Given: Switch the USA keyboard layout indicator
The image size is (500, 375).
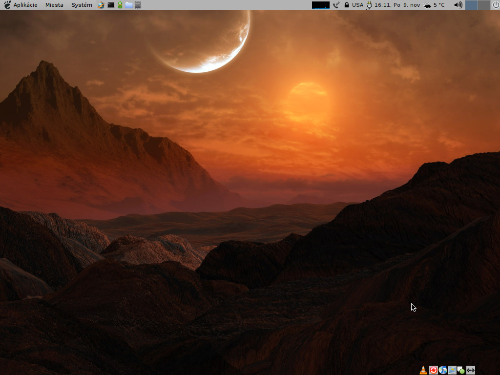Looking at the screenshot, I should [x=357, y=5].
